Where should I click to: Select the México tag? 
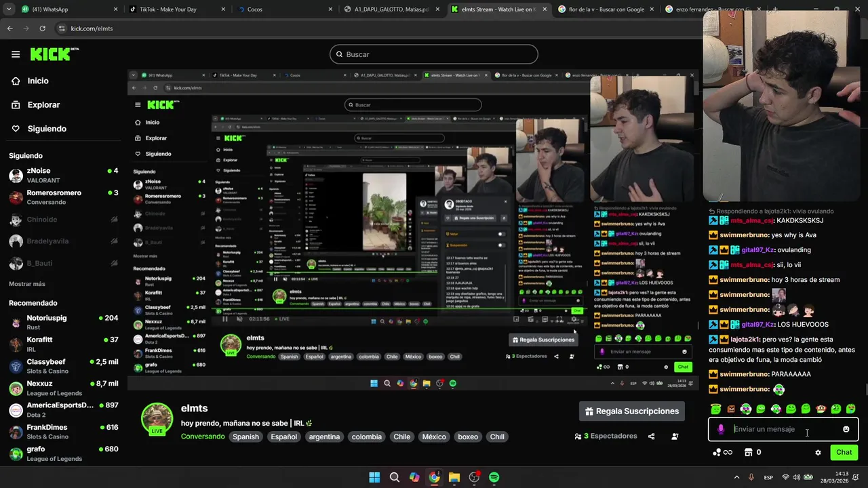(x=434, y=436)
